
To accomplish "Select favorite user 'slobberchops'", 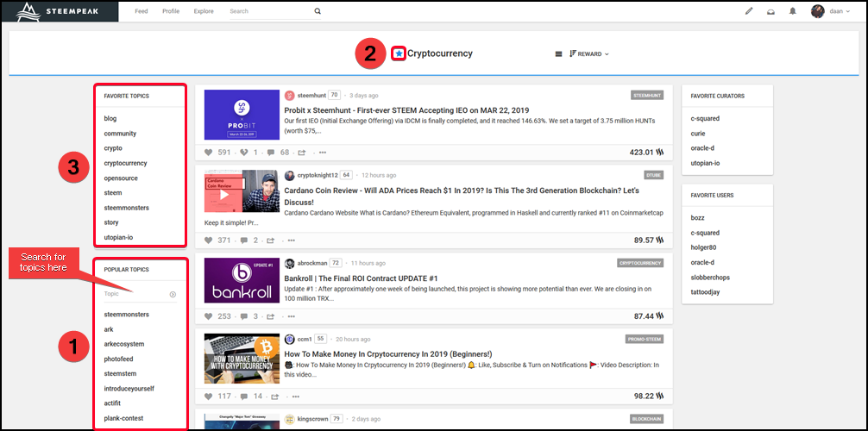I will (x=709, y=278).
